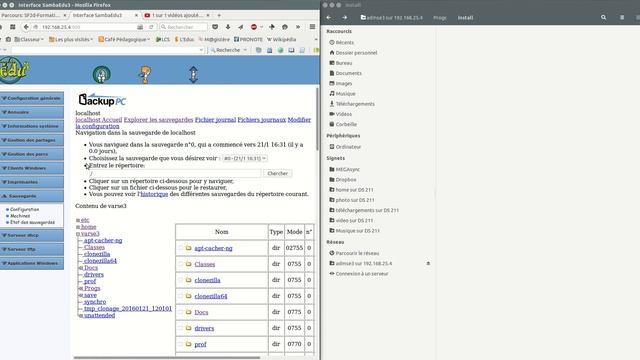The height and width of the screenshot is (360, 640).
Task: Open Explorer les sauvegardes link
Action: click(158, 120)
